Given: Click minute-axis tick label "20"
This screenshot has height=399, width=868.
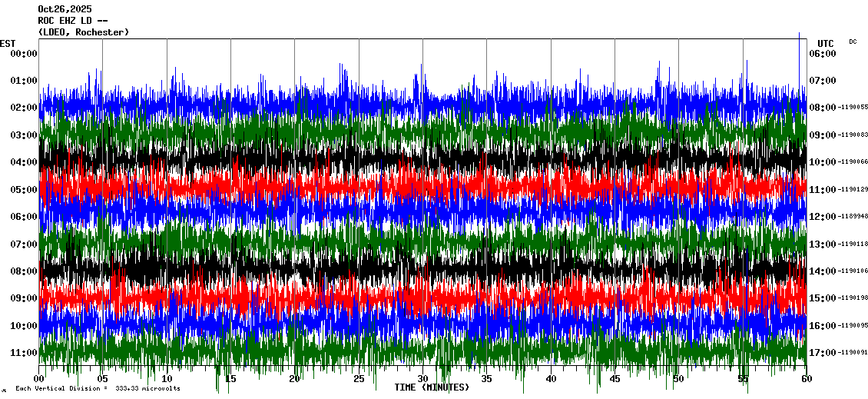Looking at the screenshot, I should click(294, 379).
